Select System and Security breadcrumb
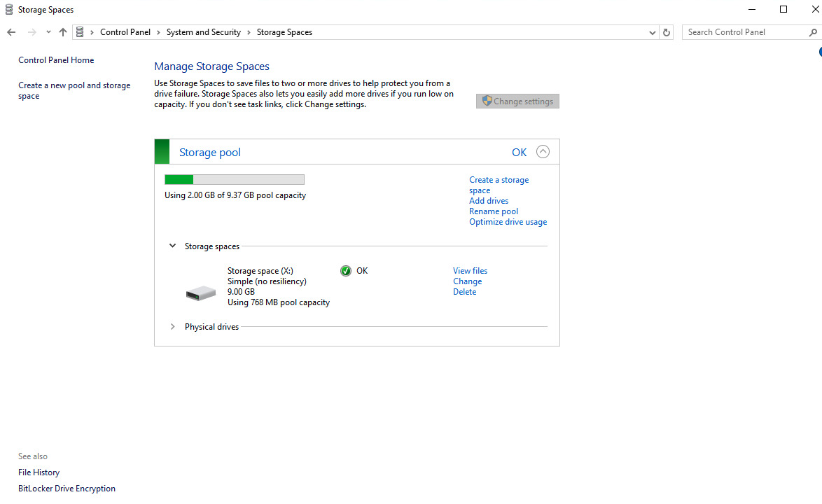This screenshot has width=822, height=504. coord(203,32)
